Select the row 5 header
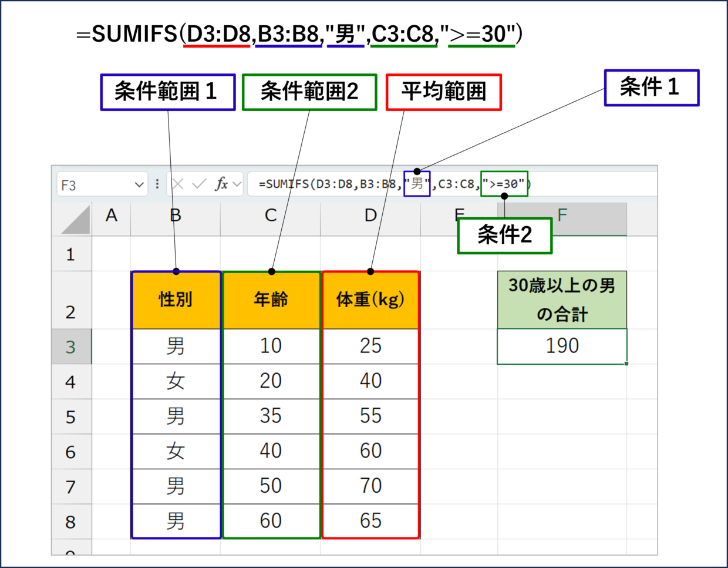728x568 pixels. (x=71, y=417)
